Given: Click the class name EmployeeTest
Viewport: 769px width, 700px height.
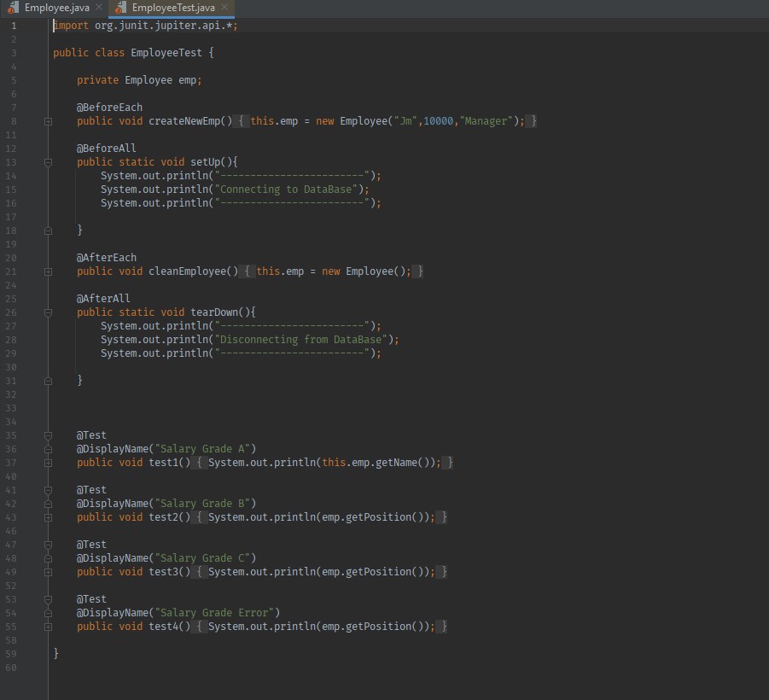Looking at the screenshot, I should [166, 53].
